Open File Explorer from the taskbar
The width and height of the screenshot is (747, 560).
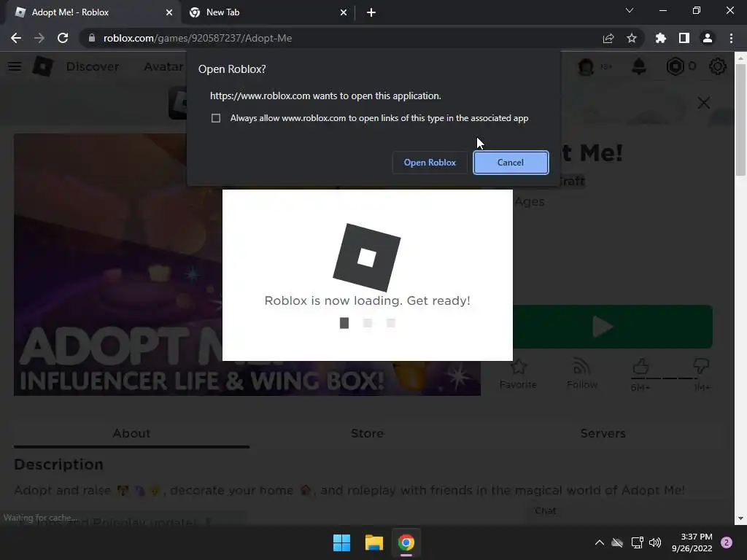pos(374,542)
